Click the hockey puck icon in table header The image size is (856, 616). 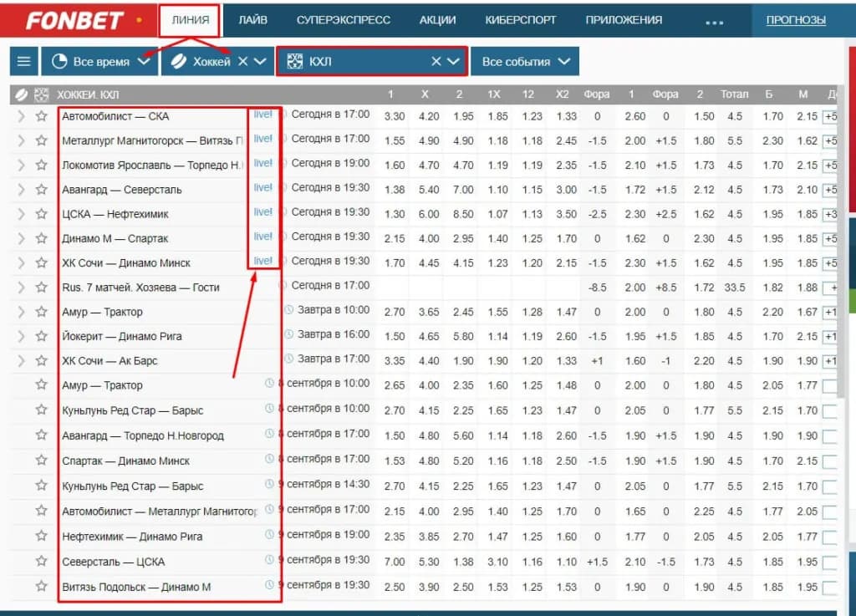(x=21, y=95)
